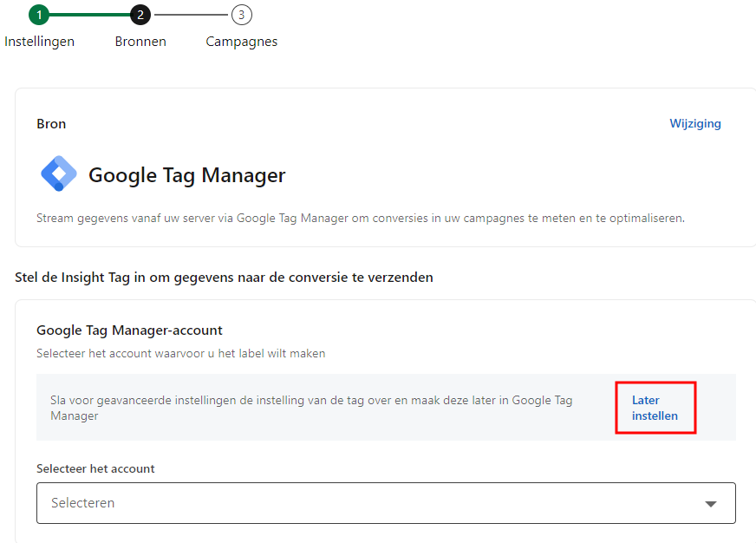The image size is (756, 543).
Task: Select the Bronnen step label
Action: (140, 42)
